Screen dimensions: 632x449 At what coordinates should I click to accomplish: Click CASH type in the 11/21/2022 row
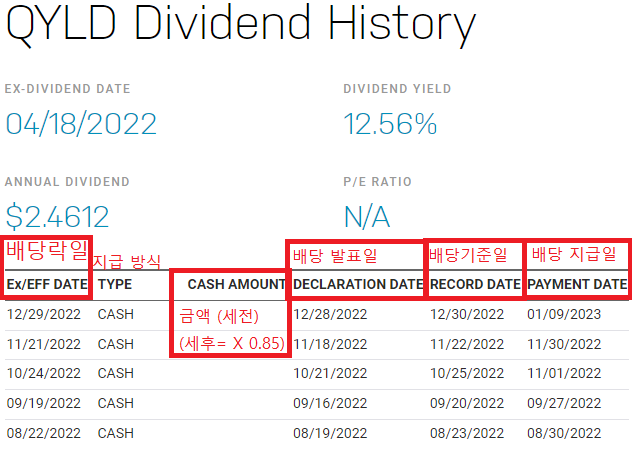116,344
